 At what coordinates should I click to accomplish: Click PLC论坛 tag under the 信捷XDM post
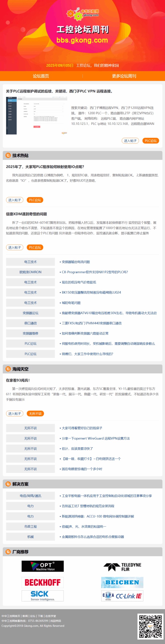tap(35, 247)
